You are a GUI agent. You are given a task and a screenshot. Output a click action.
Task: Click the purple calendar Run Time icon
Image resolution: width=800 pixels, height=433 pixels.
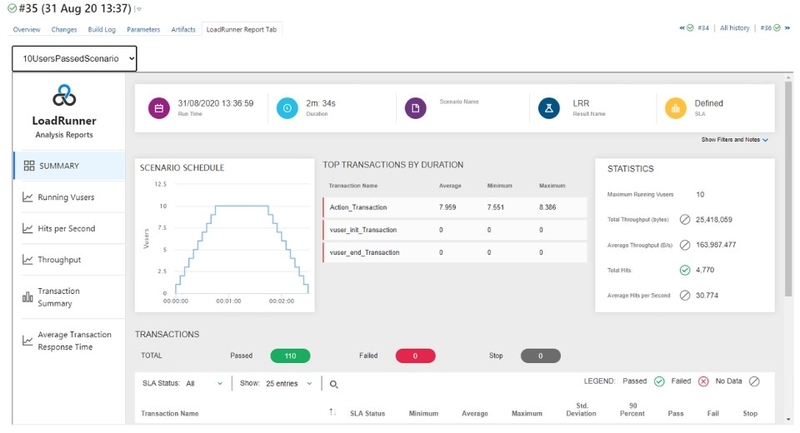click(159, 108)
